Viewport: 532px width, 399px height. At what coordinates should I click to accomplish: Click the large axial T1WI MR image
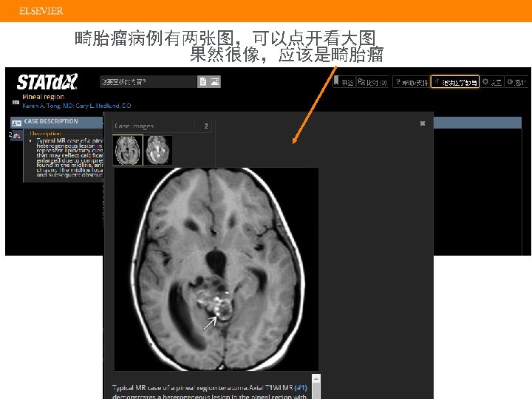[x=216, y=269]
